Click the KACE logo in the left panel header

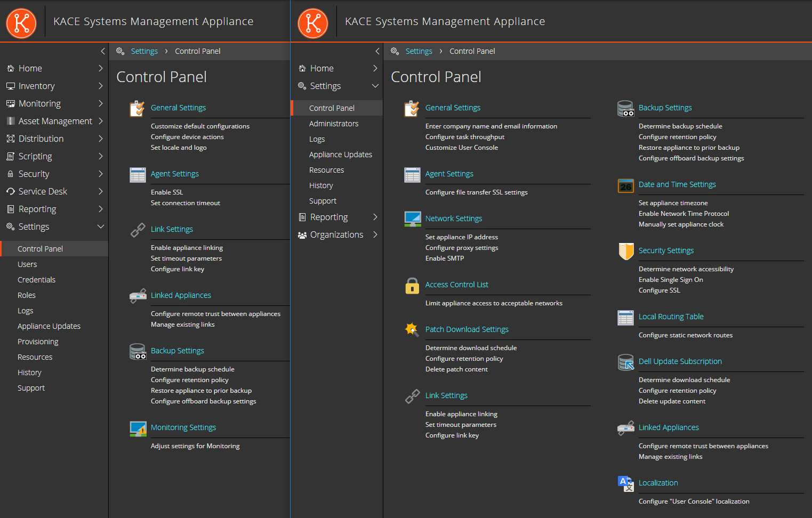tap(21, 23)
